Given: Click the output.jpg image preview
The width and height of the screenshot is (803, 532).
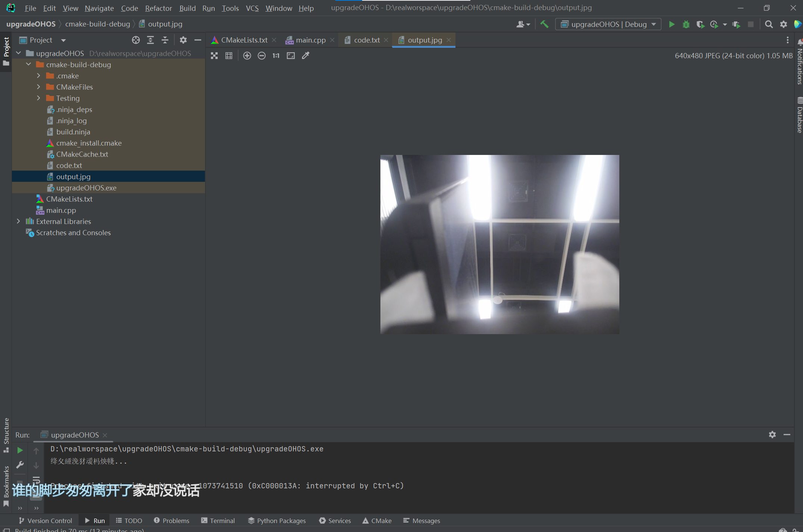Looking at the screenshot, I should 499,244.
